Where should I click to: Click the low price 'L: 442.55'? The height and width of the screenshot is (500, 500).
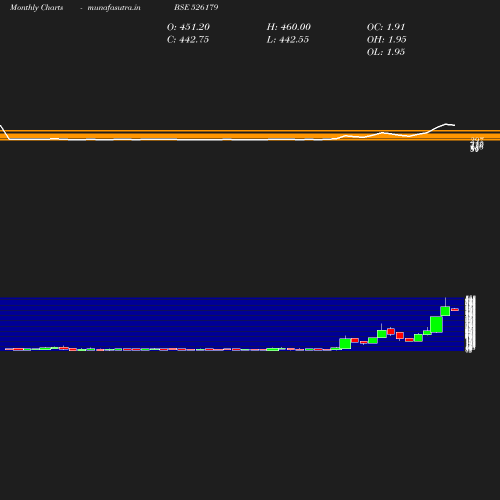[x=288, y=40]
